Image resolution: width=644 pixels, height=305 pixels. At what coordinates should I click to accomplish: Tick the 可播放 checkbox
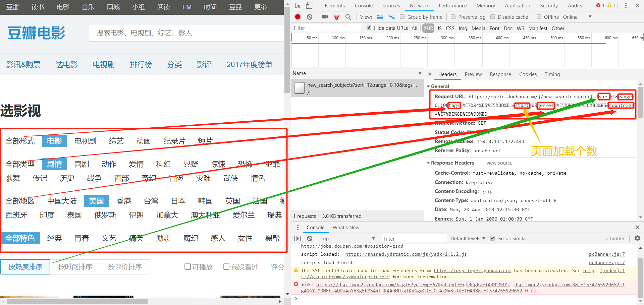pos(187,267)
